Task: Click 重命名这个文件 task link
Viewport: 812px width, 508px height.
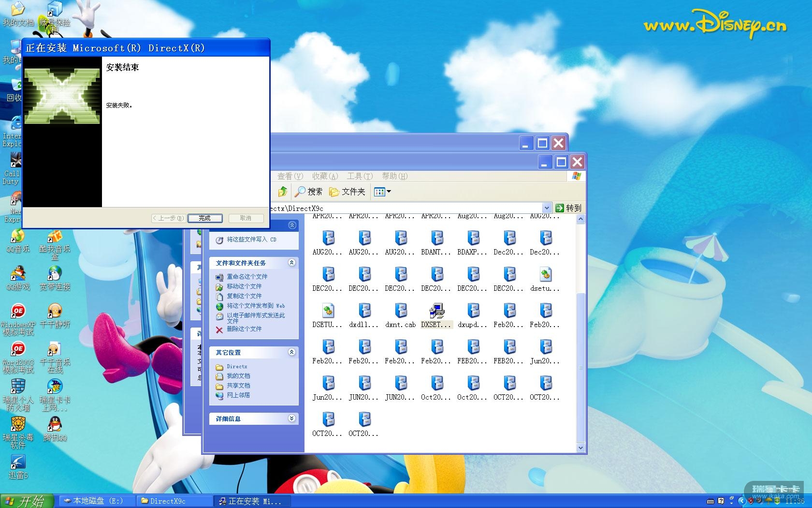Action: point(246,277)
